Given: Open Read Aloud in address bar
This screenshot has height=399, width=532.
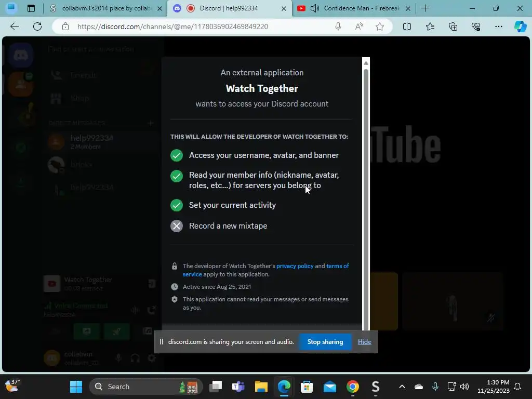Looking at the screenshot, I should 359,26.
